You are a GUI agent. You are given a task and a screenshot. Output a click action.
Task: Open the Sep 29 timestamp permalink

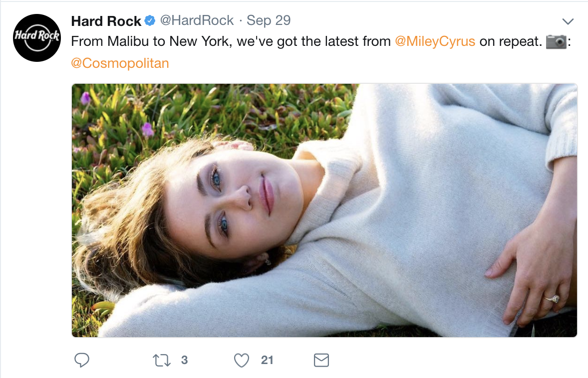(269, 20)
